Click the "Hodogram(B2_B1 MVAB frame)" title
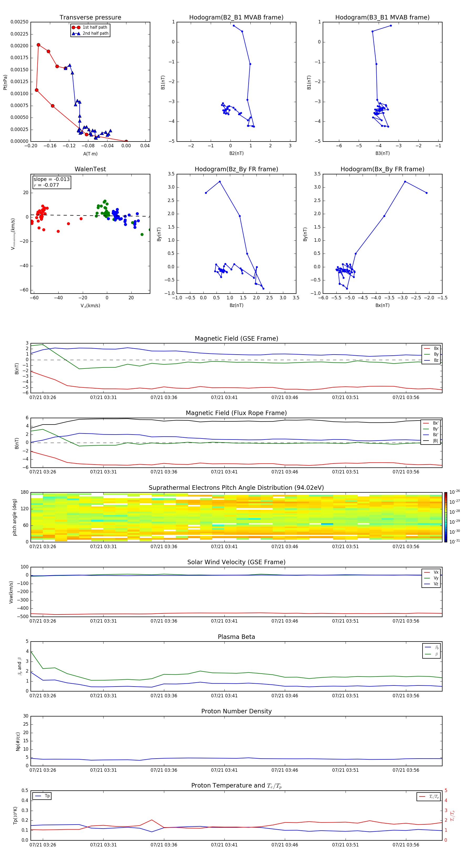The image size is (473, 868). [x=236, y=18]
